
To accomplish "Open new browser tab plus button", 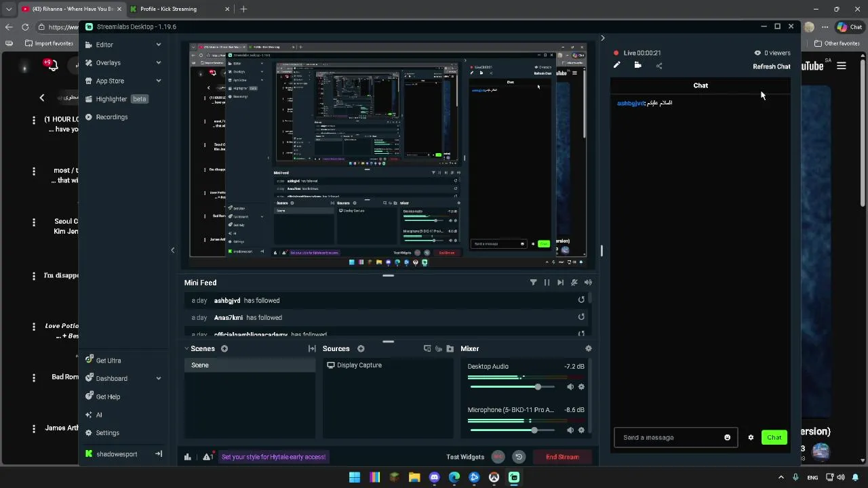I will point(243,9).
